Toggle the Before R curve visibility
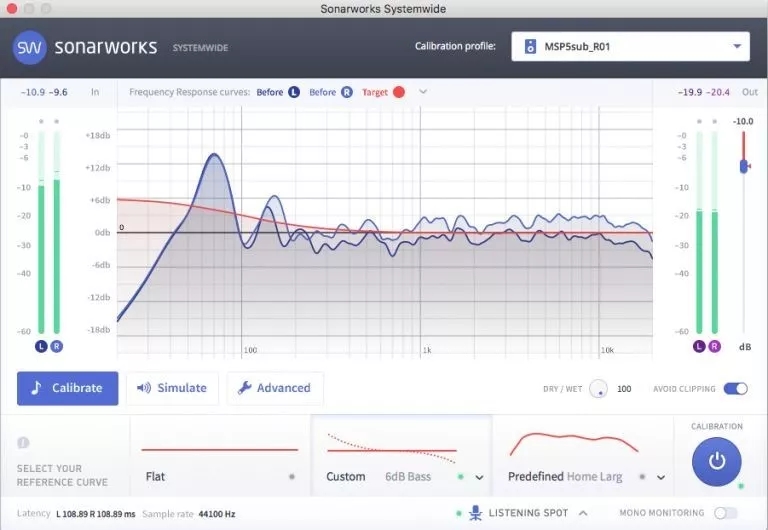Screen dimensions: 768x530 [346, 92]
